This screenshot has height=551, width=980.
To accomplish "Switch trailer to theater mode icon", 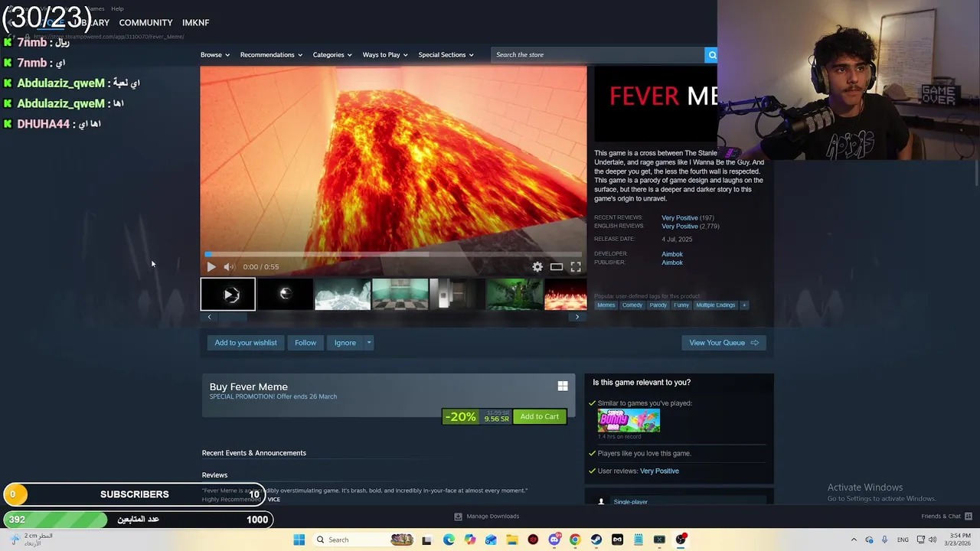I will [557, 266].
